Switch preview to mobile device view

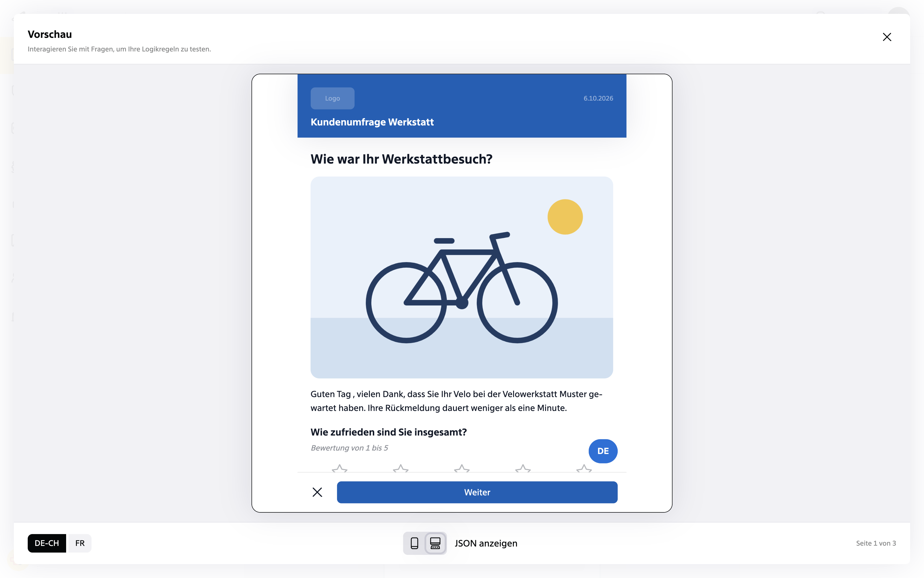coord(414,543)
